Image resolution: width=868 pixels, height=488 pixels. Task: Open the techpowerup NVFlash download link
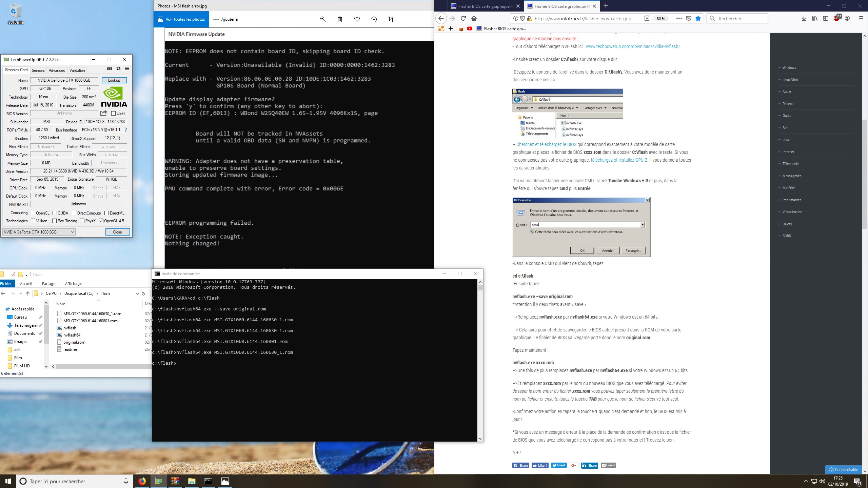[x=633, y=46]
